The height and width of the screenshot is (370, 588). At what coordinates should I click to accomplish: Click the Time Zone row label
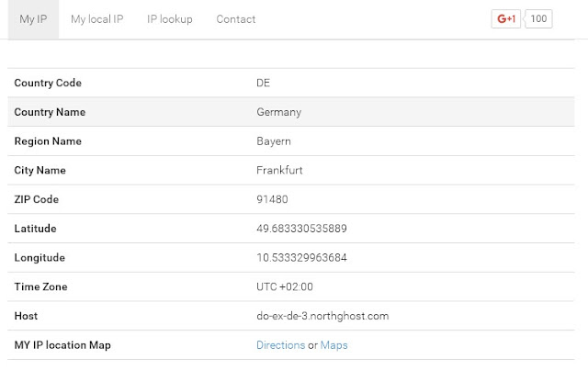pyautogui.click(x=41, y=287)
